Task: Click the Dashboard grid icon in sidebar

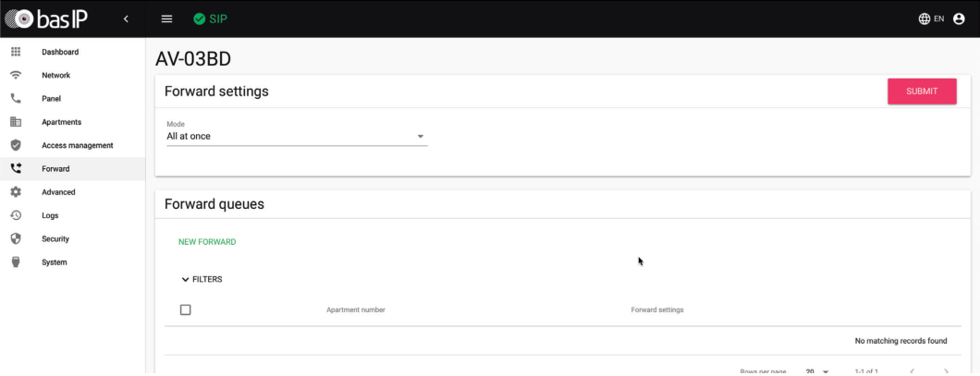Action: pos(16,52)
